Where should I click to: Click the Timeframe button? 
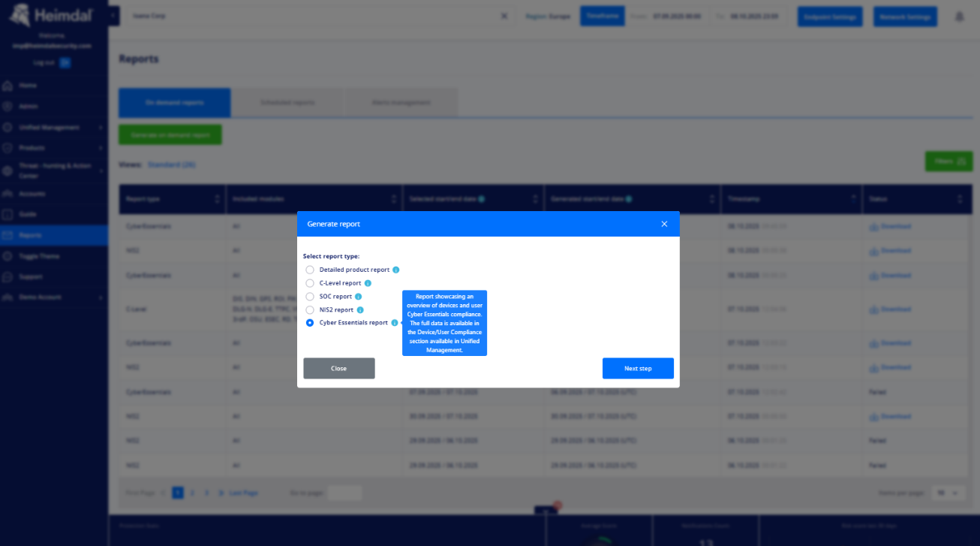[x=603, y=16]
